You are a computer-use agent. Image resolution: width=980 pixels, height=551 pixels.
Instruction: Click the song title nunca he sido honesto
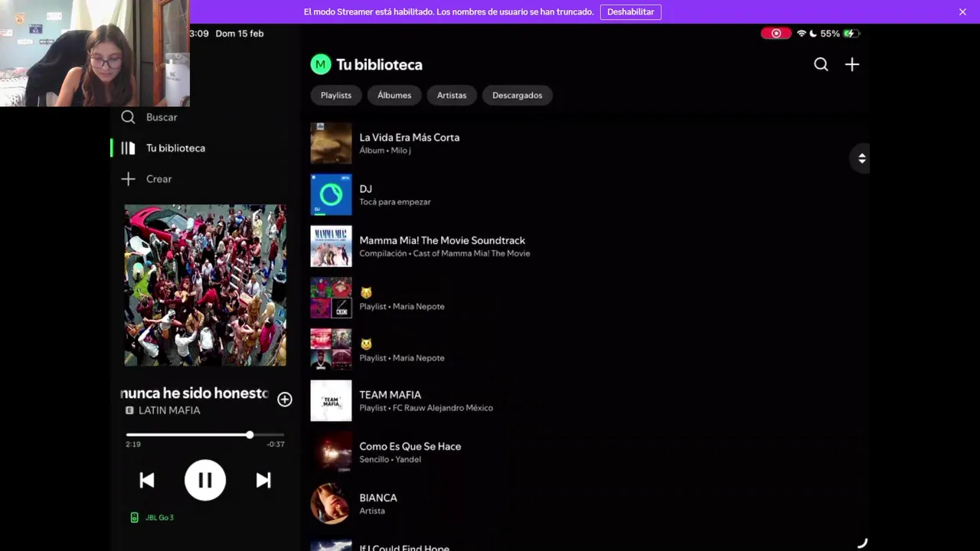pos(194,393)
